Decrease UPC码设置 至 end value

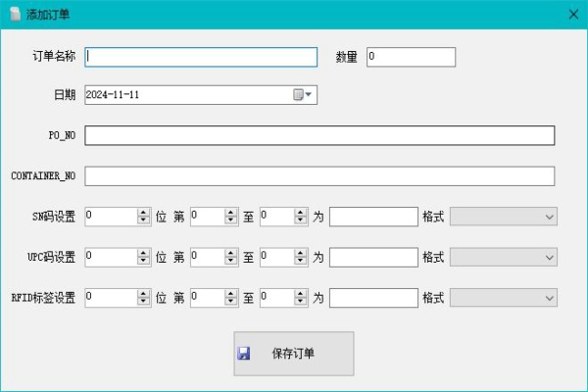(x=301, y=261)
